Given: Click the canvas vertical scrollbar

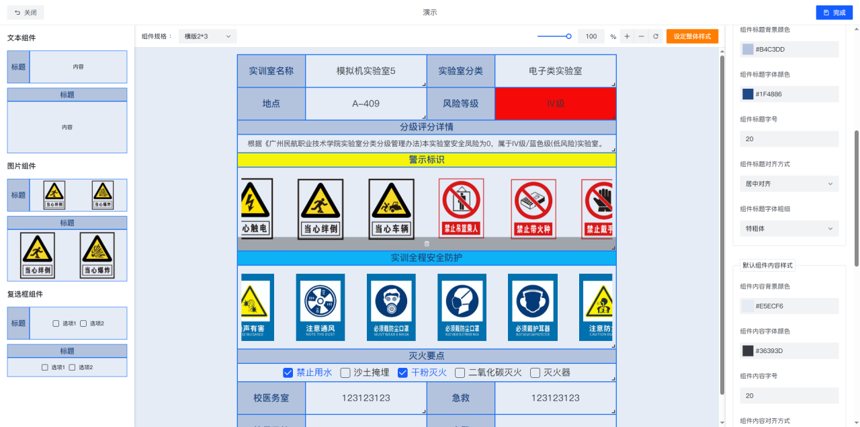Looking at the screenshot, I should [x=722, y=225].
